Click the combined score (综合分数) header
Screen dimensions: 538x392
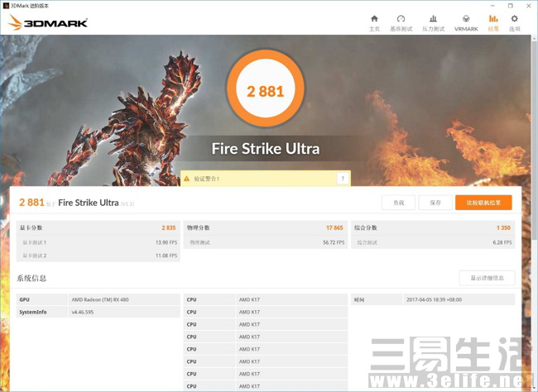tap(366, 227)
